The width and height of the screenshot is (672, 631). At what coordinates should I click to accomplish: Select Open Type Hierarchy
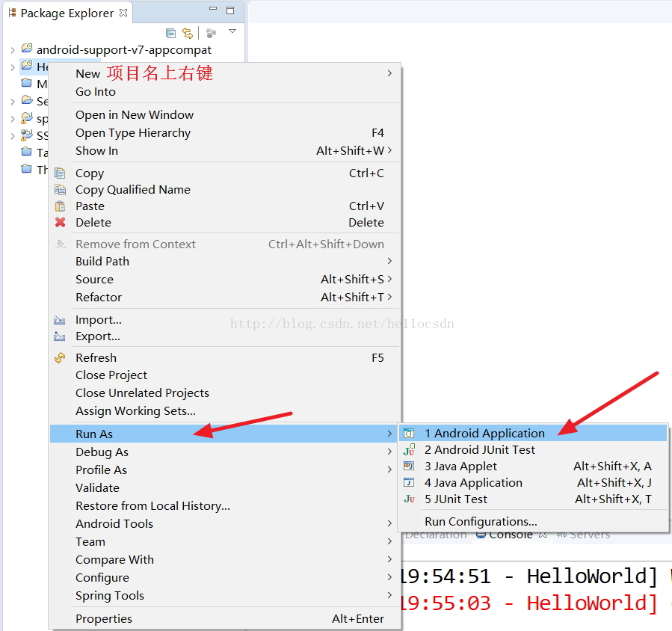[x=225, y=133]
